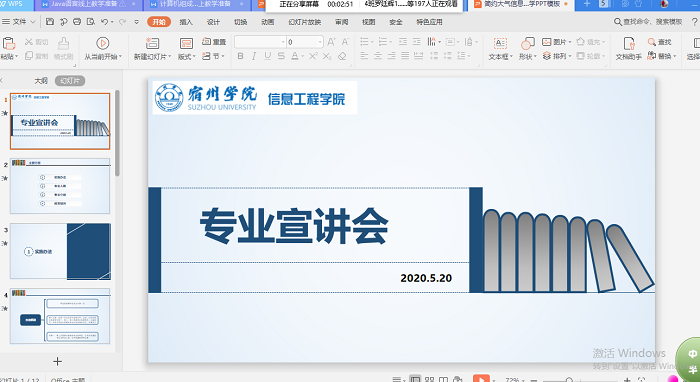
Task: Click the zoom in plus button
Action: pos(627,380)
